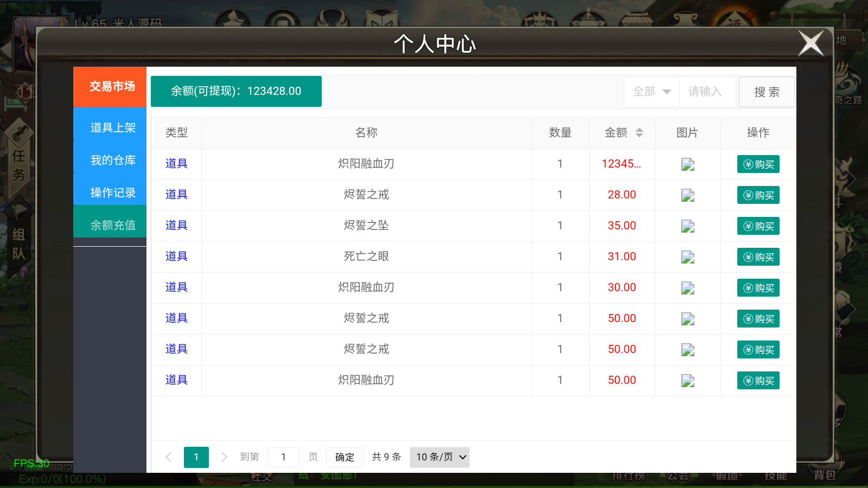
Task: Sort by the 金额 column arrows
Action: pyautogui.click(x=639, y=133)
